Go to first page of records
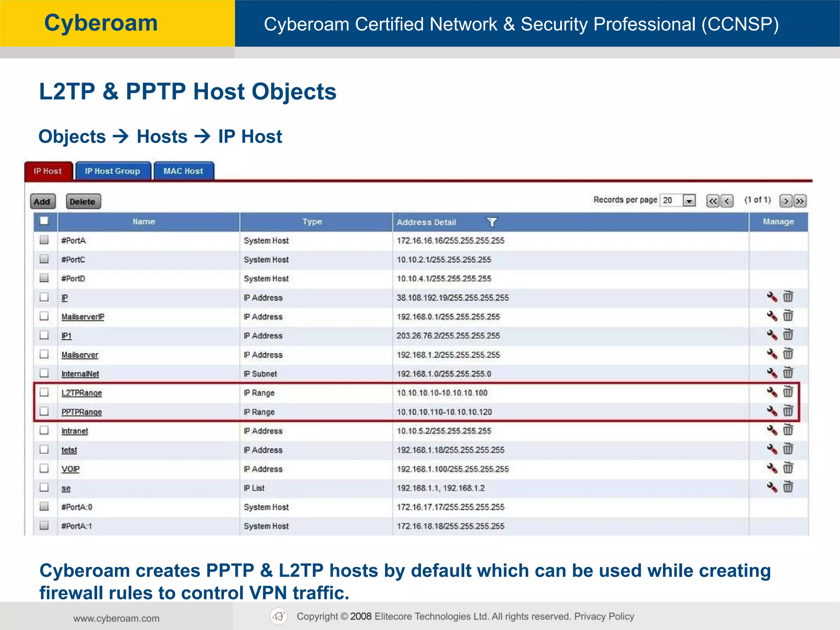 [713, 201]
